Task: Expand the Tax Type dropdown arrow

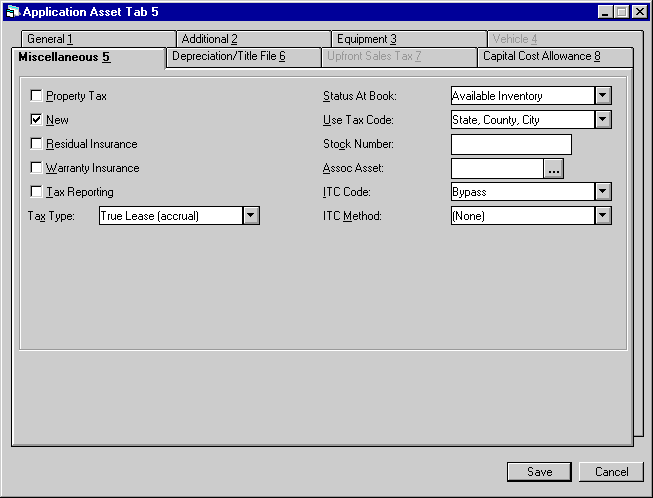Action: pos(251,216)
